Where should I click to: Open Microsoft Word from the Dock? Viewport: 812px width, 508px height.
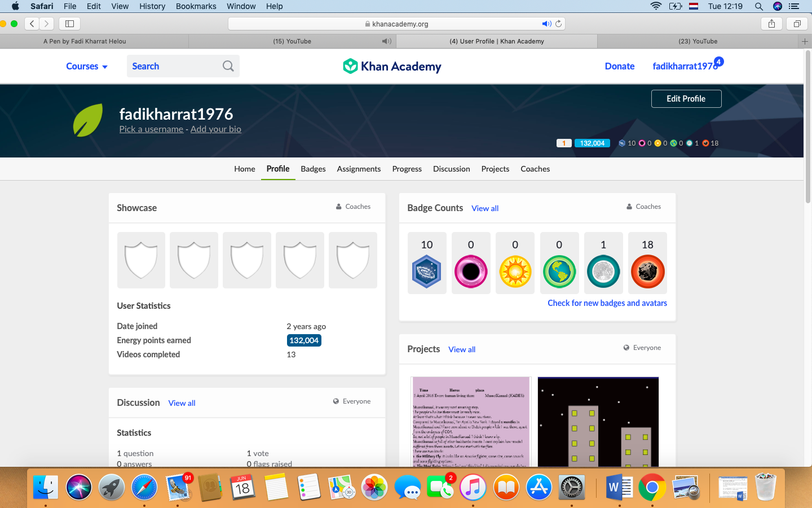[619, 487]
